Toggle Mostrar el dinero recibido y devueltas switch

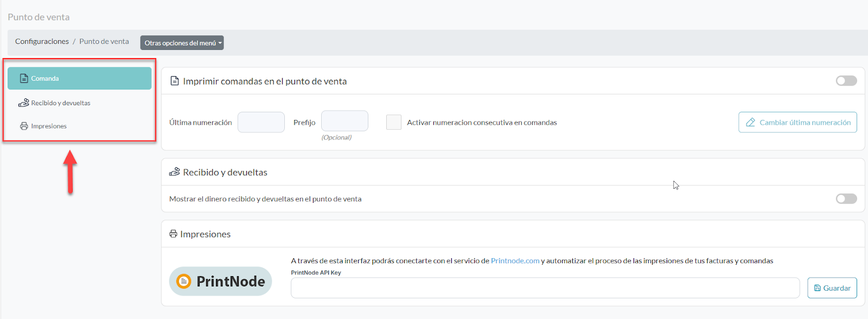tap(846, 199)
